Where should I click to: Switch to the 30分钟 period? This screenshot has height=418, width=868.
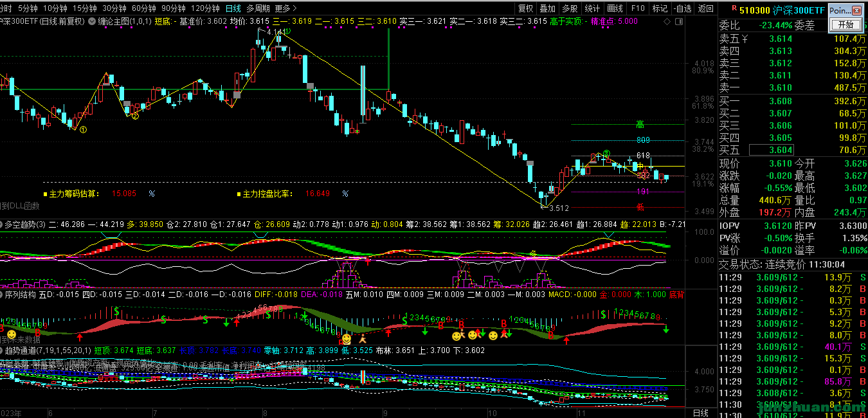[x=114, y=8]
